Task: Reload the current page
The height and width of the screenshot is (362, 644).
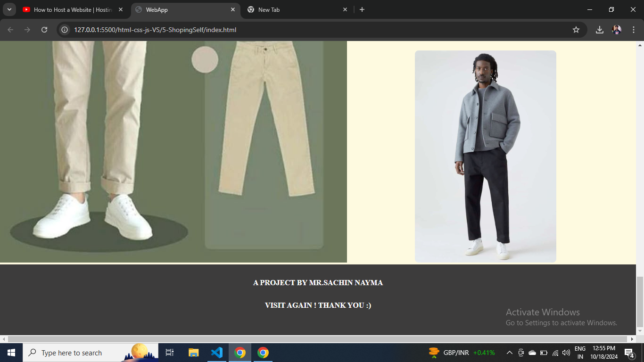Action: pyautogui.click(x=44, y=30)
